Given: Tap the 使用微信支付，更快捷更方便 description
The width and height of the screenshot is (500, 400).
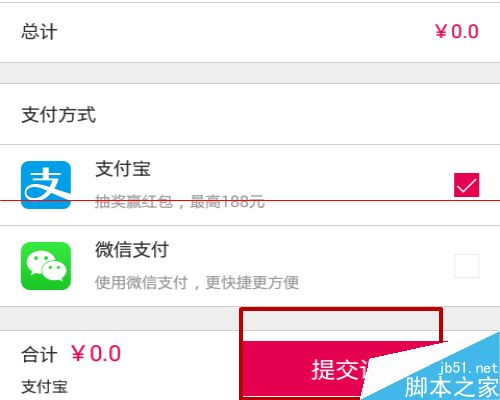Looking at the screenshot, I should tap(197, 282).
